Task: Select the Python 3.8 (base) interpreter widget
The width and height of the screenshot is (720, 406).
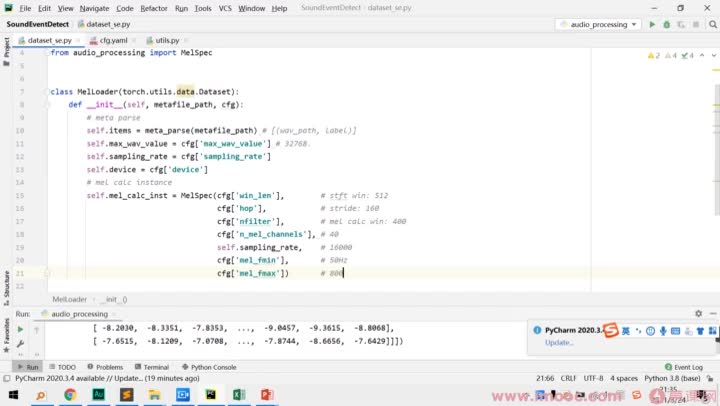Action: [x=672, y=378]
